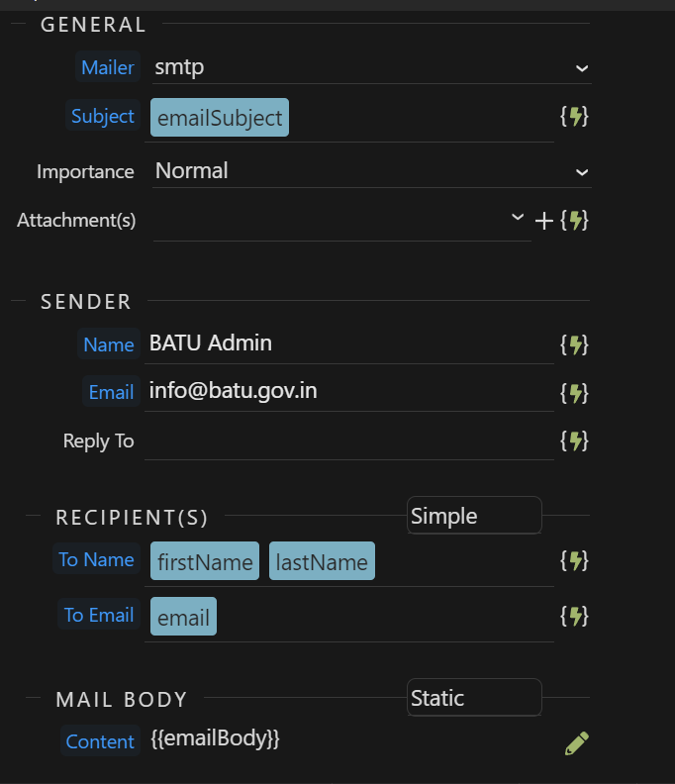
Task: Add an attachment with the plus icon
Action: (x=543, y=220)
